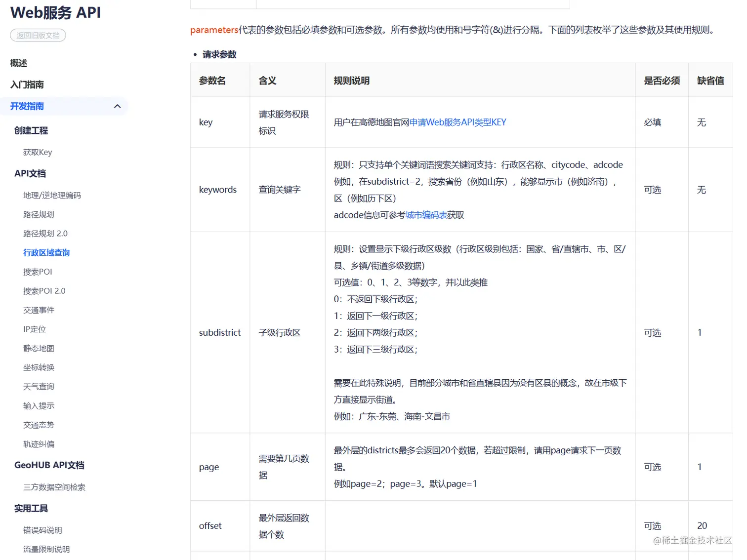Click the 返回旧版文档 button
The width and height of the screenshot is (747, 560).
pyautogui.click(x=38, y=36)
